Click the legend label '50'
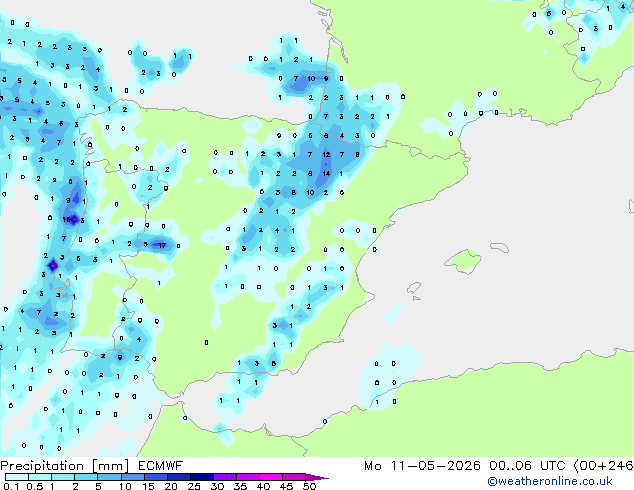 309,486
